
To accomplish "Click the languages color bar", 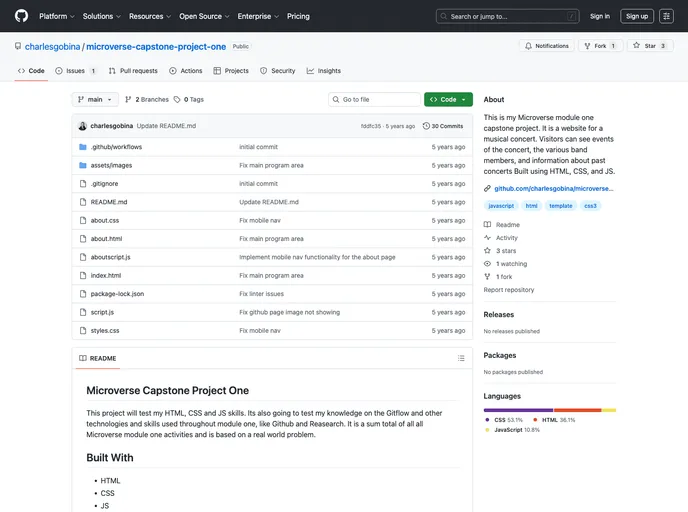I will (549, 410).
